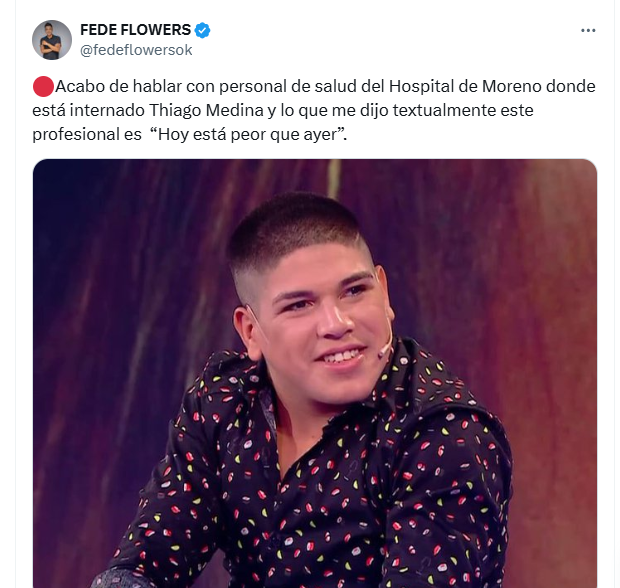Click the word "internado" in tweet text
The width and height of the screenshot is (620, 588).
(x=107, y=110)
